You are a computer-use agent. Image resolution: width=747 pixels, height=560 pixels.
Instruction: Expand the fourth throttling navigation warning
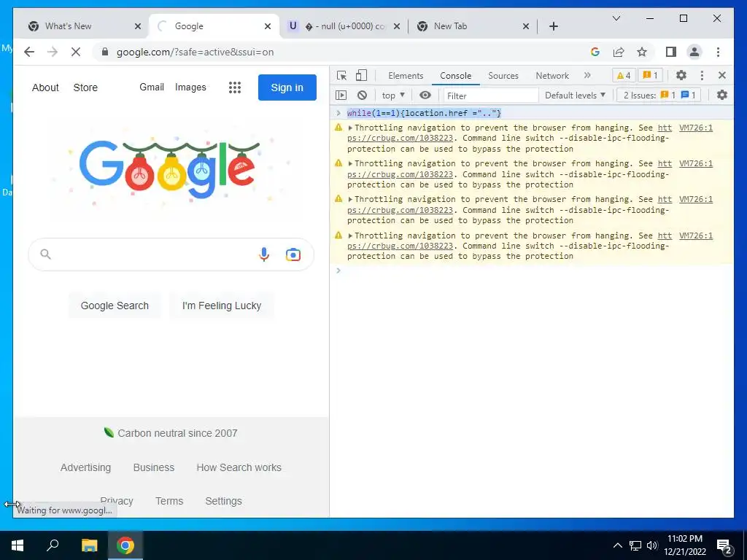(350, 236)
